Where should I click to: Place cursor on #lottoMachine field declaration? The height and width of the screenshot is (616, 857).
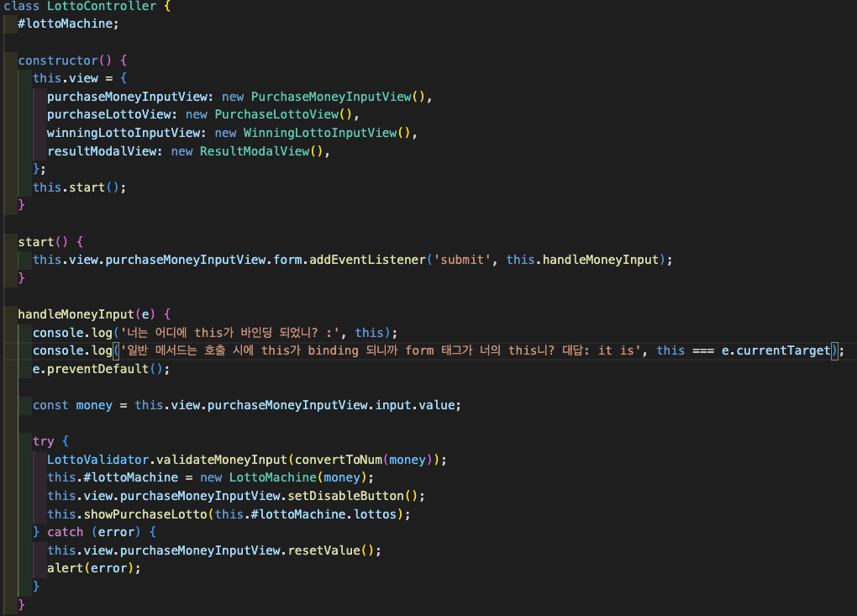[67, 24]
